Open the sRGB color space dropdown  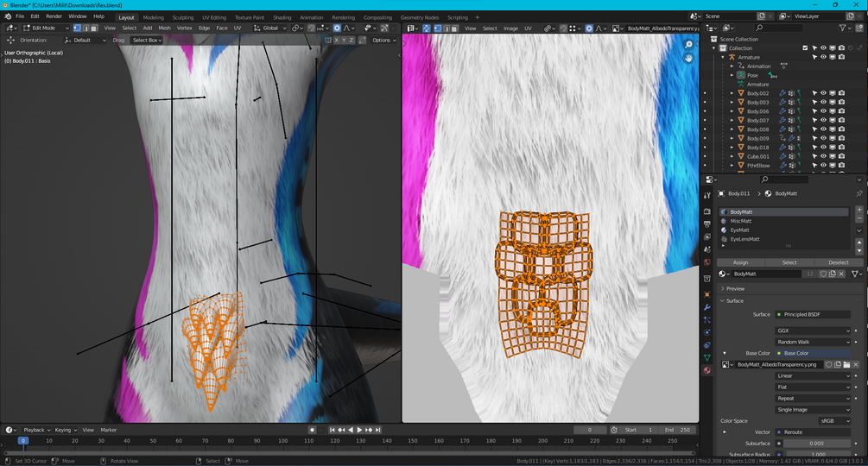pos(834,420)
